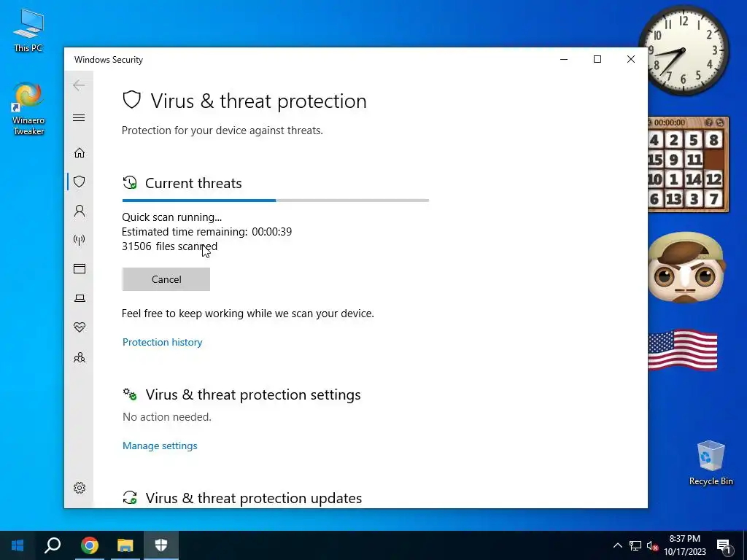The width and height of the screenshot is (747, 560).
Task: Show hidden tray icons chevron
Action: coord(617,545)
